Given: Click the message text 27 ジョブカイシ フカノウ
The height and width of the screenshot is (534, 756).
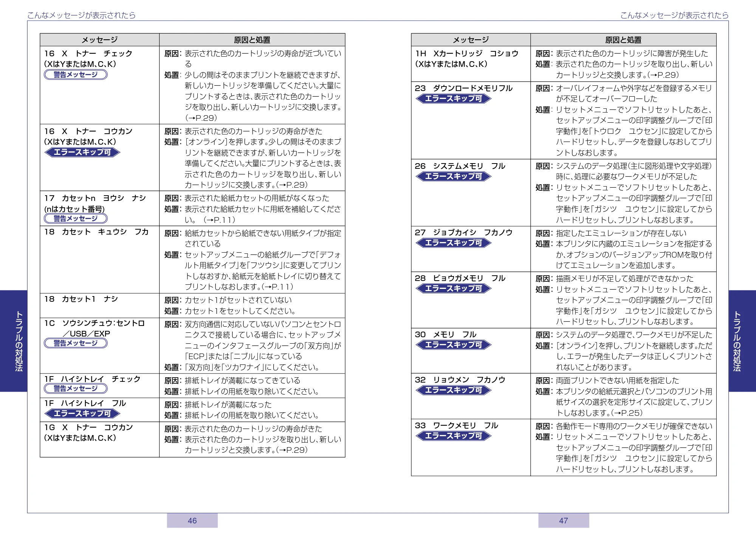Looking at the screenshot, I should tap(464, 232).
